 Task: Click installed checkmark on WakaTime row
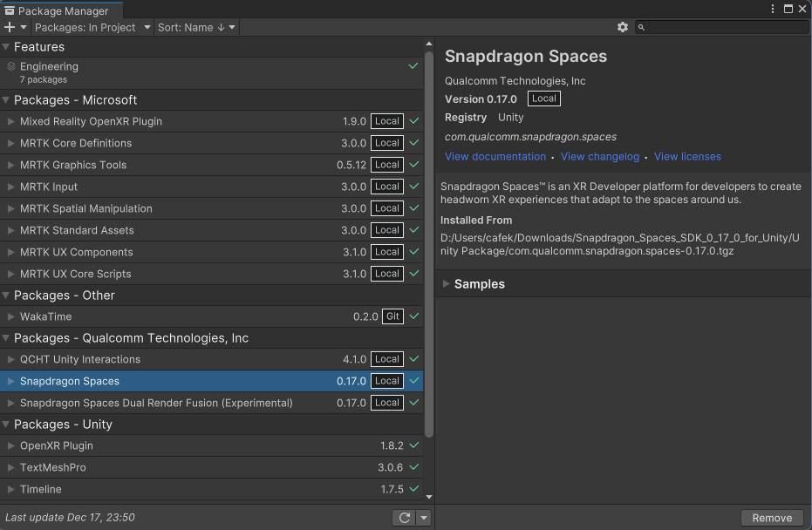click(414, 316)
